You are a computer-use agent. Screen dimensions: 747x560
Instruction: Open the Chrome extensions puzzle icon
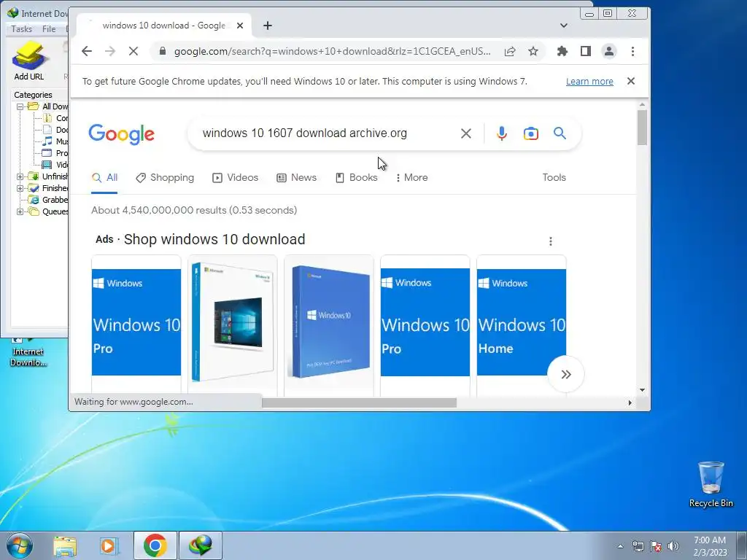coord(562,52)
